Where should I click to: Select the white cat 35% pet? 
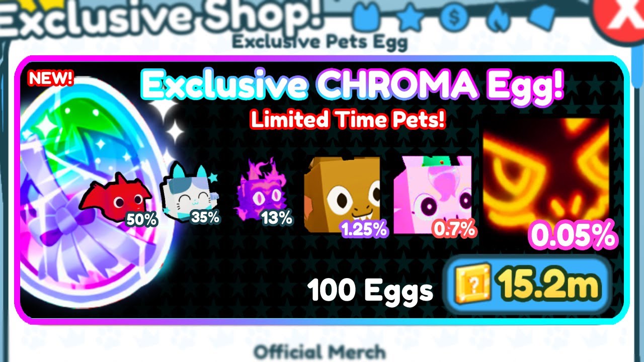tap(187, 189)
